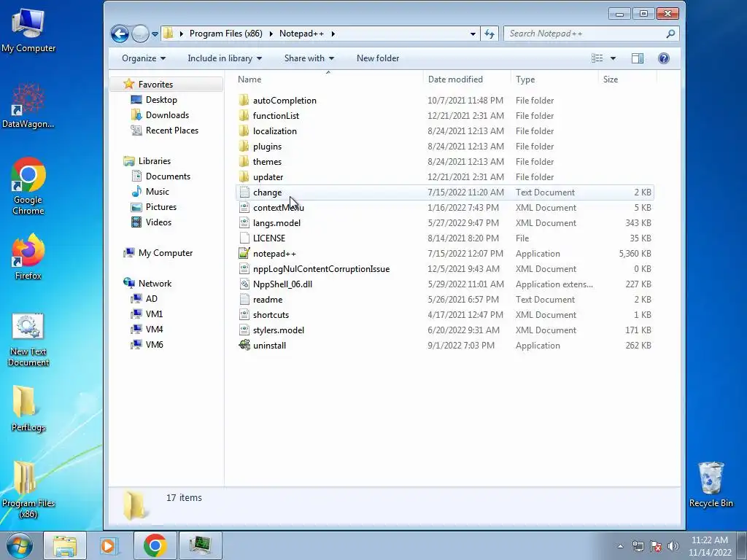Sort by the Name column
Image resolution: width=747 pixels, height=560 pixels.
coord(329,79)
